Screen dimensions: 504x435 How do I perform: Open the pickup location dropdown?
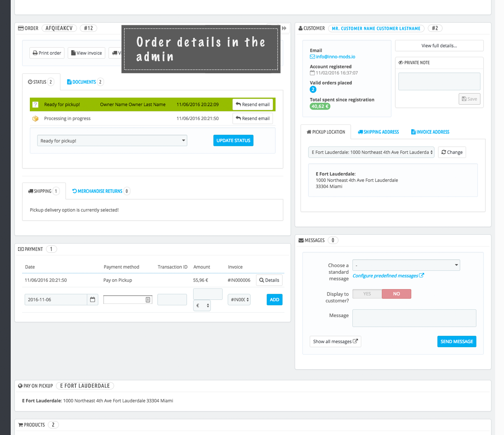[371, 152]
